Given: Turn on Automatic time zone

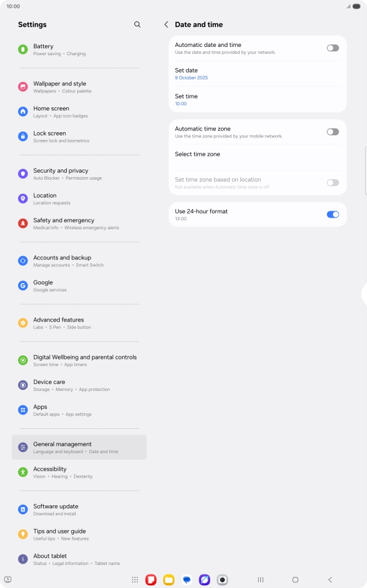Looking at the screenshot, I should [332, 132].
